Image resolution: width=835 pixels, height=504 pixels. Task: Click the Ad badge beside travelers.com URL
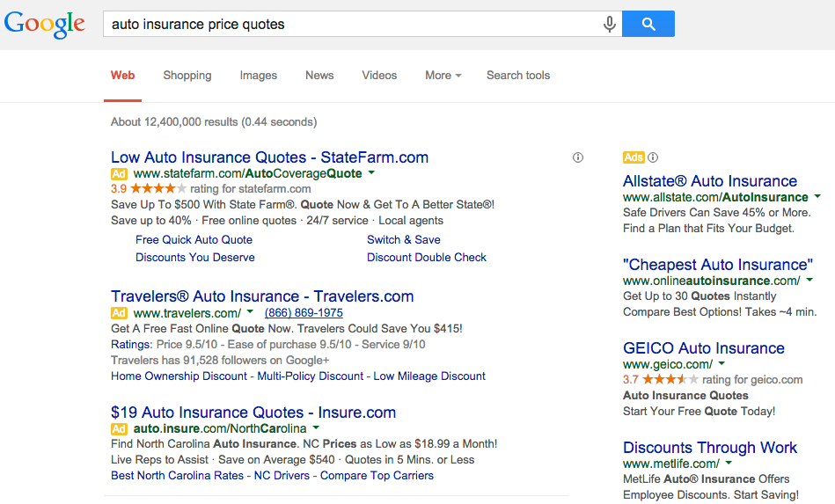point(119,313)
